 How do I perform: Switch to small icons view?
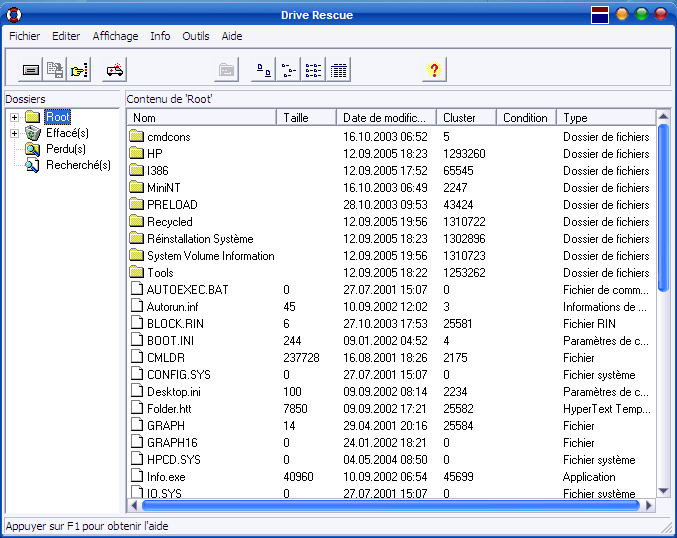[x=288, y=70]
